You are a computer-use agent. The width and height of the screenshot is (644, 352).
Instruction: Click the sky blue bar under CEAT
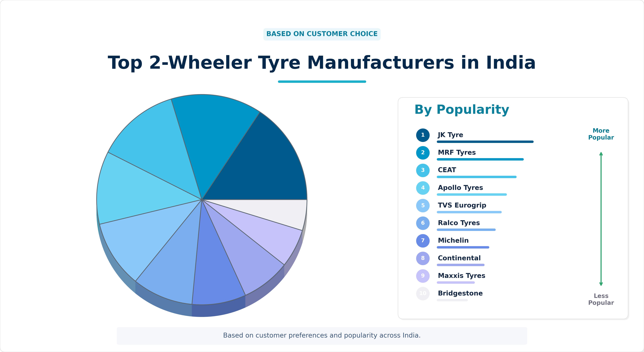click(477, 177)
